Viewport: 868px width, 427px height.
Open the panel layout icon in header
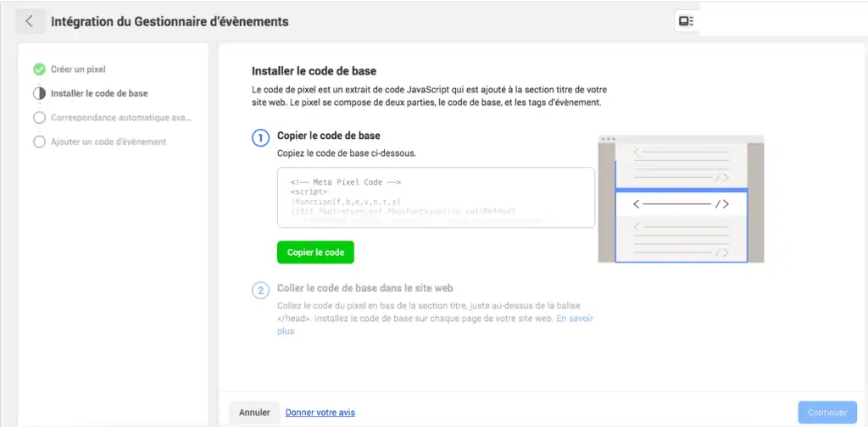click(687, 21)
